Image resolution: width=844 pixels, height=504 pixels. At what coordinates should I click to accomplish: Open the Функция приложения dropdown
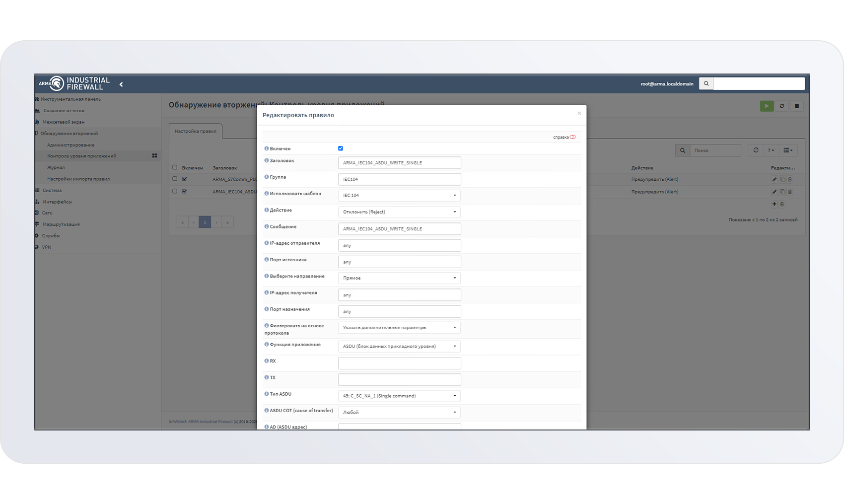pos(399,347)
